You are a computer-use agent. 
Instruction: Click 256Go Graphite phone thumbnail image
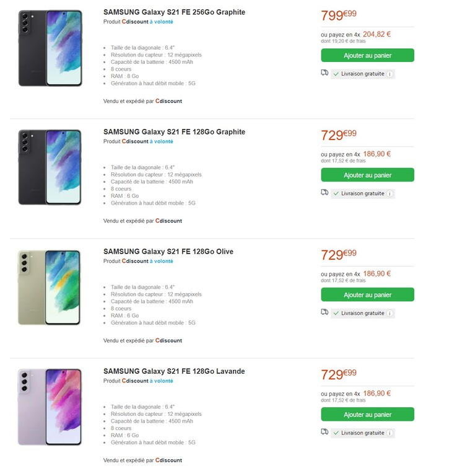[50, 48]
